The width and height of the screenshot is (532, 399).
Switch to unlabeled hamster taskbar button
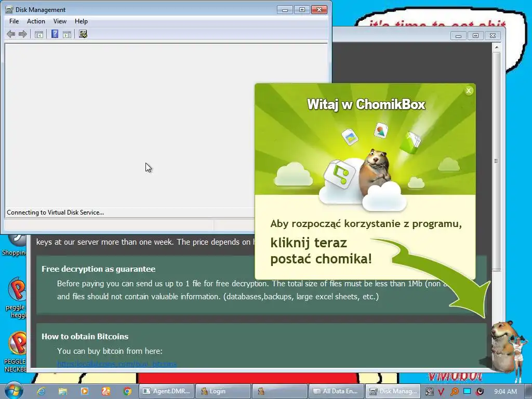(x=279, y=391)
